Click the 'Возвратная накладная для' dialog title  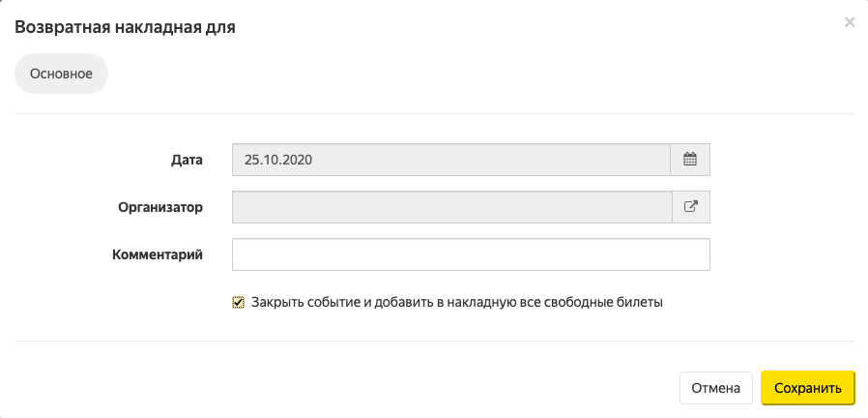(x=125, y=27)
